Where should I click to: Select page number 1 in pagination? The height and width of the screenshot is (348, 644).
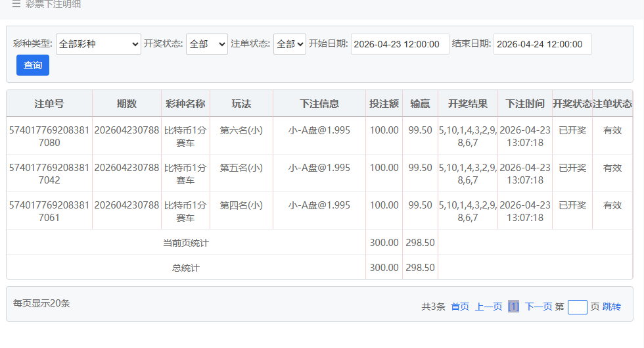click(x=513, y=307)
